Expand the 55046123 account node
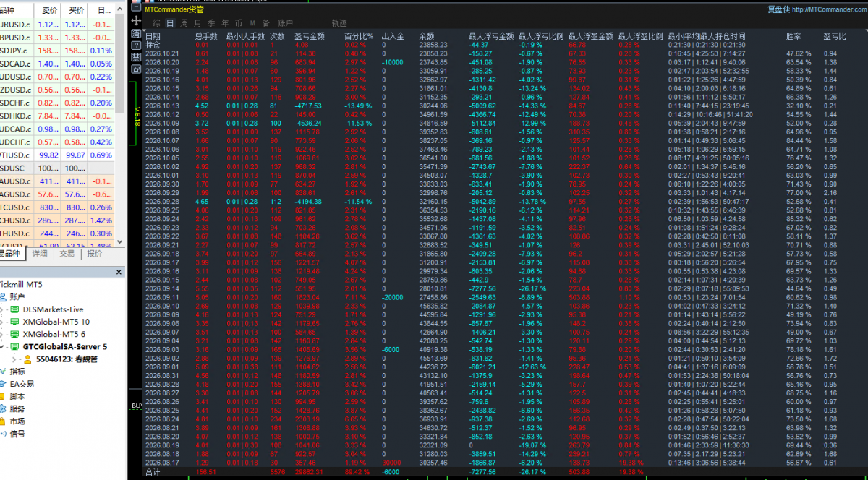Viewport: 868px width, 480px height. click(x=15, y=359)
